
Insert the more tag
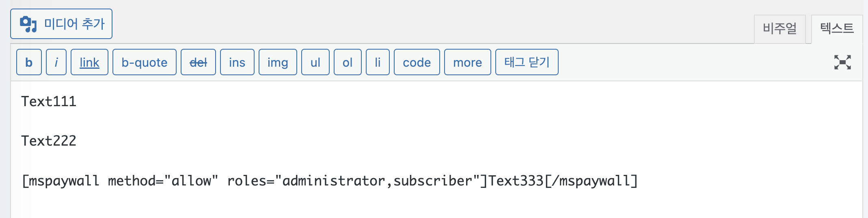468,62
